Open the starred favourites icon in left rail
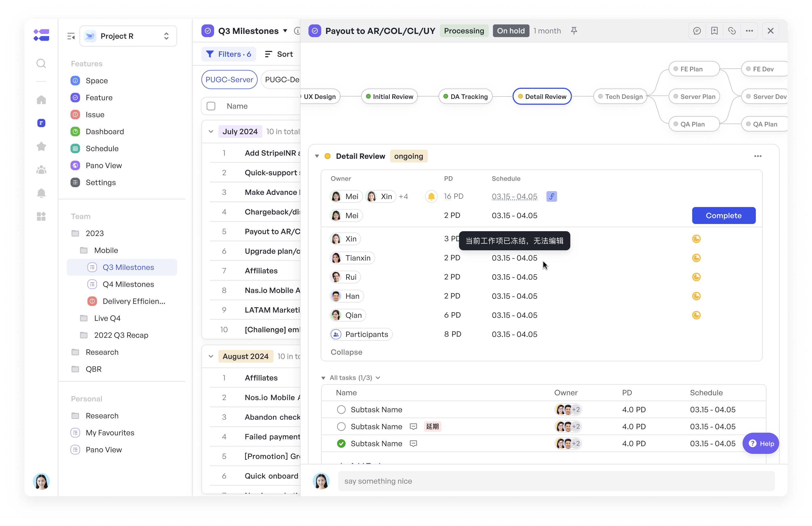The width and height of the screenshot is (812, 526). point(41,146)
